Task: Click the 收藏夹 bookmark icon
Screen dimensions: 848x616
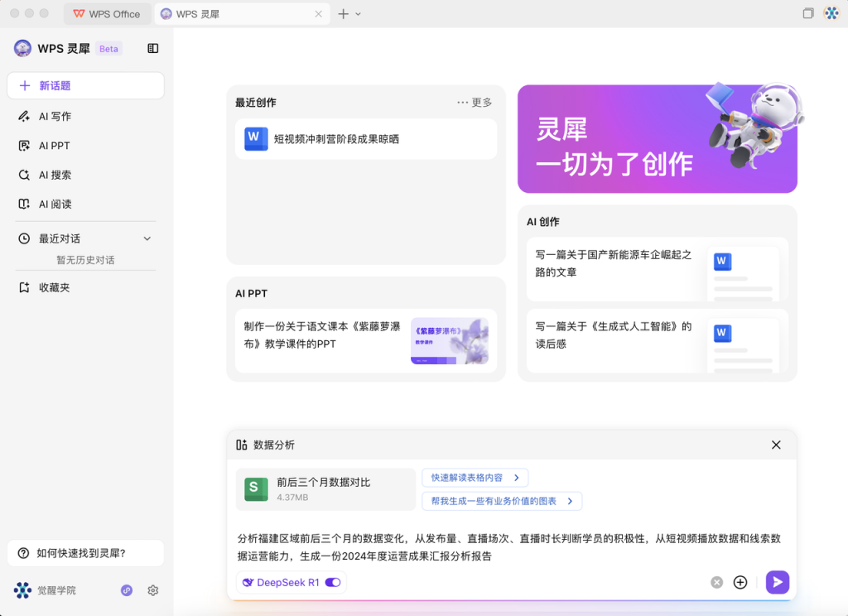Action: point(24,287)
